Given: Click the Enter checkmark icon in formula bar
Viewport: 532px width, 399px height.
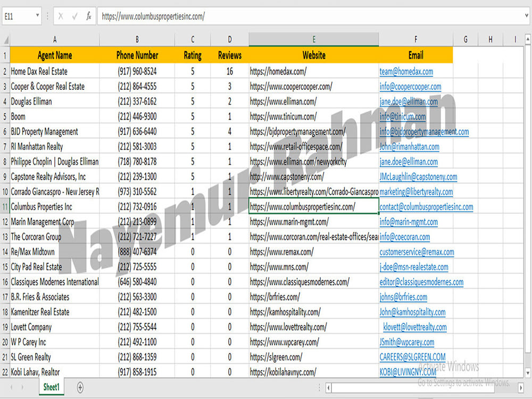Looking at the screenshot, I should tap(74, 16).
